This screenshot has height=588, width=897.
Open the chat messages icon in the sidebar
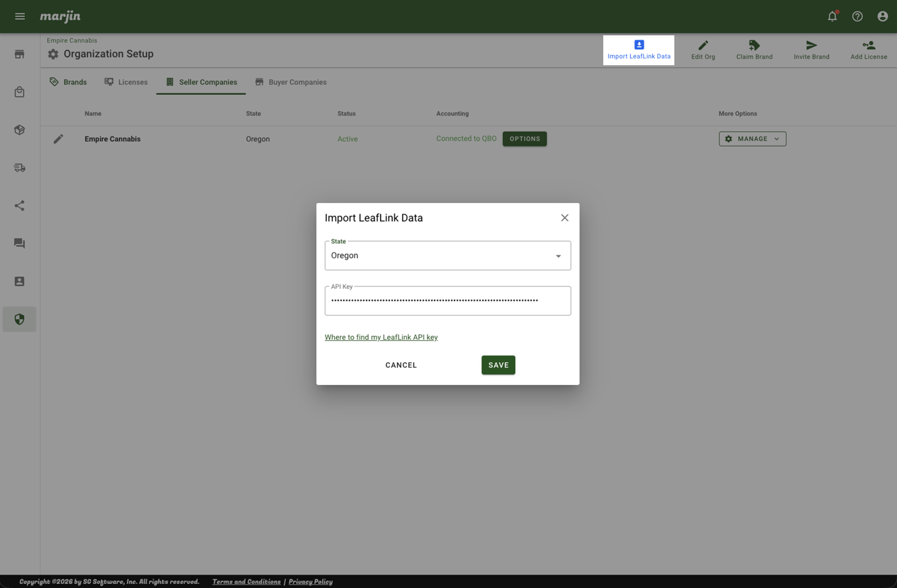pos(19,243)
